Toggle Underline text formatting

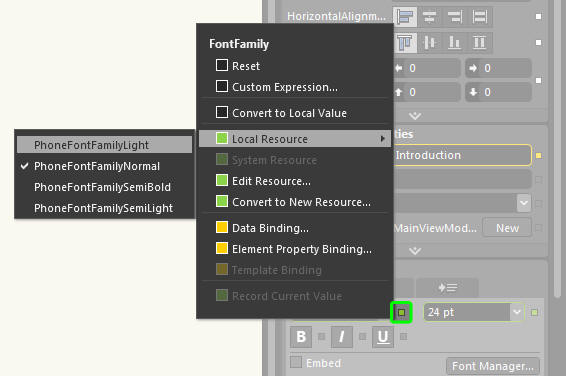click(x=383, y=337)
